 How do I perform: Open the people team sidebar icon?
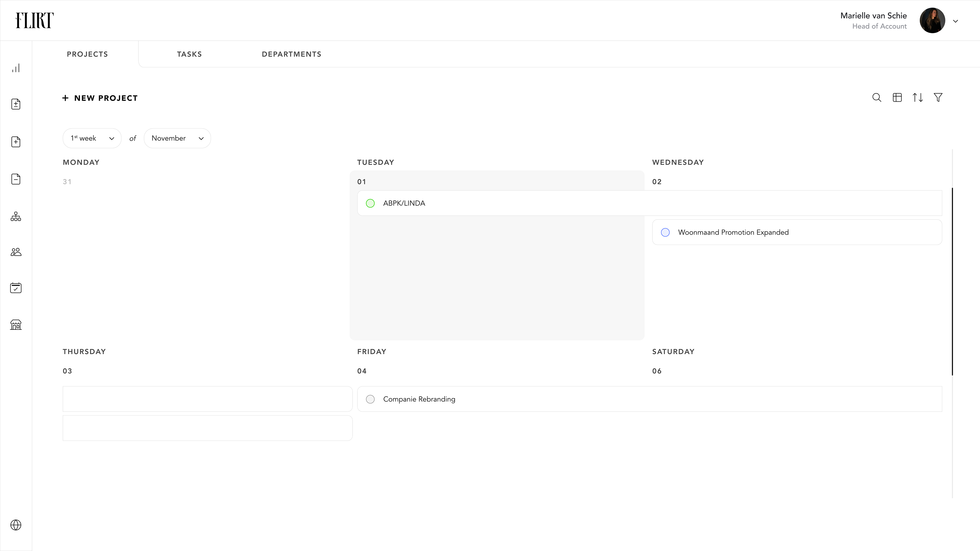click(x=16, y=252)
